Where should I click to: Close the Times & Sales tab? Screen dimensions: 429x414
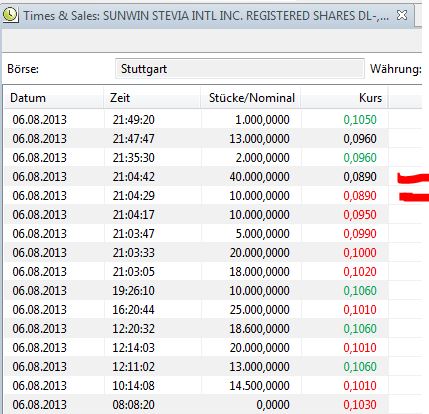point(402,15)
